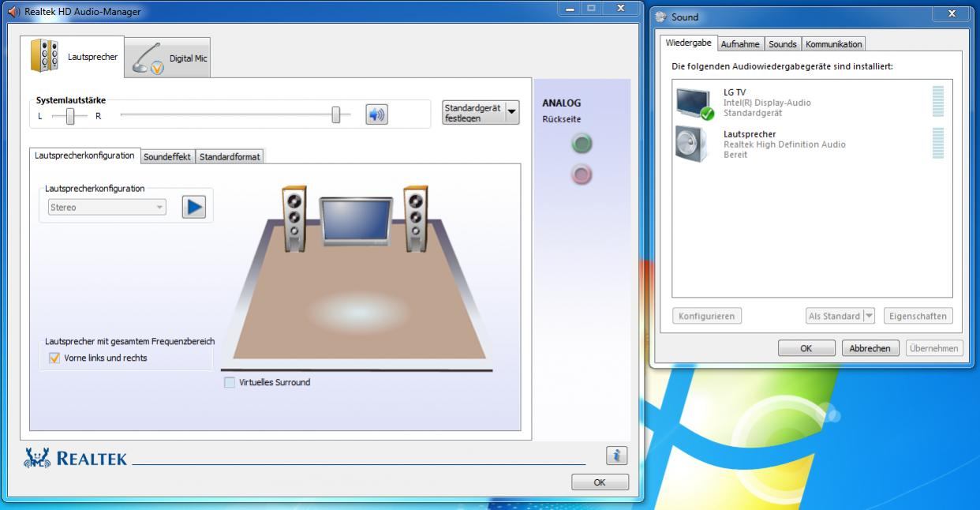Image resolution: width=980 pixels, height=510 pixels.
Task: Select Lautsprecher Realtek High Definition Audio entry
Action: click(812, 144)
